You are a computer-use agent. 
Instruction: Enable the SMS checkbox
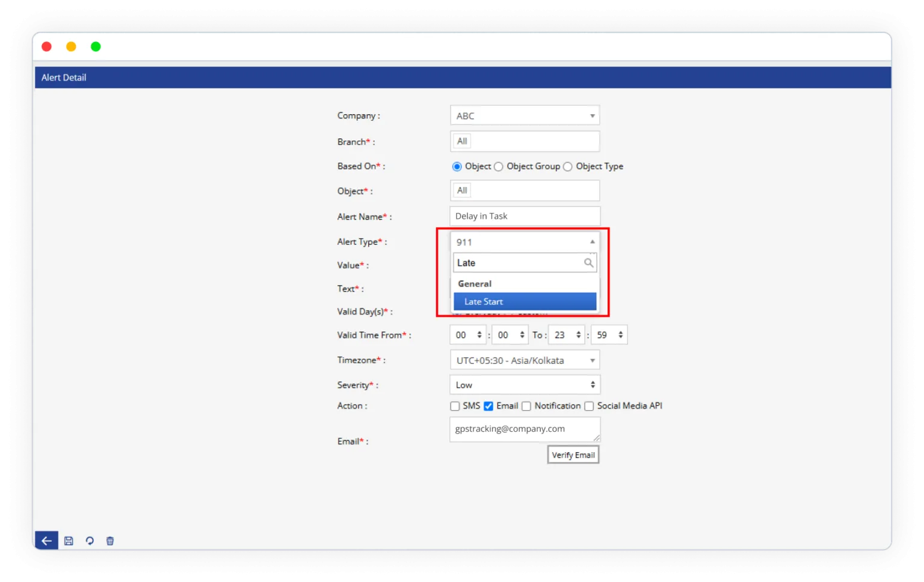(455, 406)
